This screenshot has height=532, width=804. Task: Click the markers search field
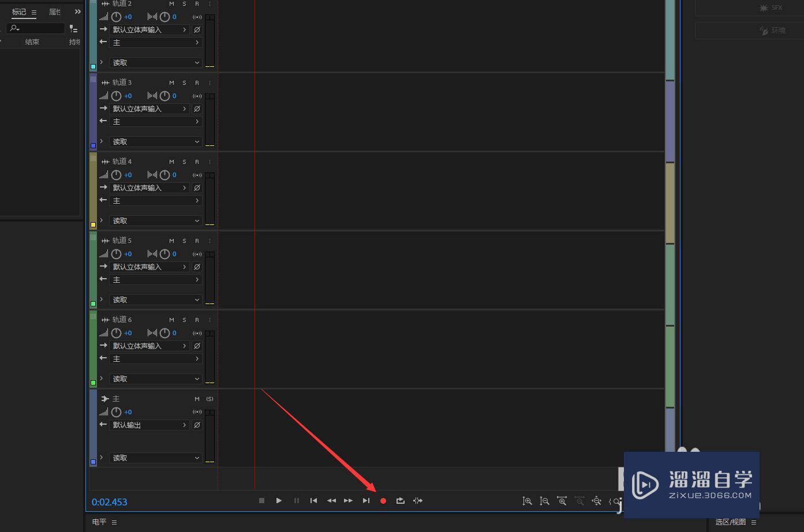coord(36,28)
